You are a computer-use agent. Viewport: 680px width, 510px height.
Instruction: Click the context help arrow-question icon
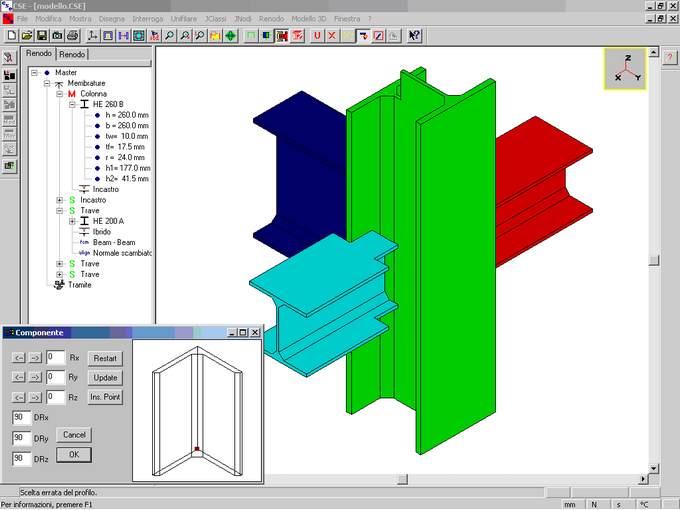coord(414,36)
